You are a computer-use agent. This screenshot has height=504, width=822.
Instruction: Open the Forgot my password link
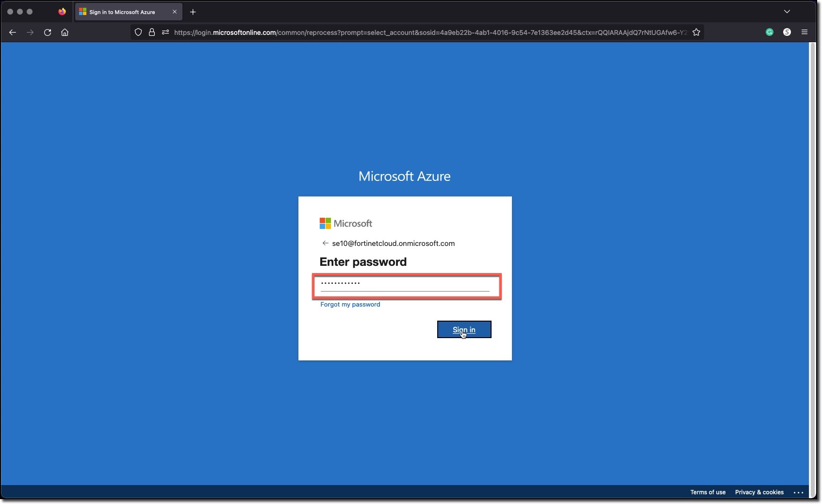click(x=350, y=305)
